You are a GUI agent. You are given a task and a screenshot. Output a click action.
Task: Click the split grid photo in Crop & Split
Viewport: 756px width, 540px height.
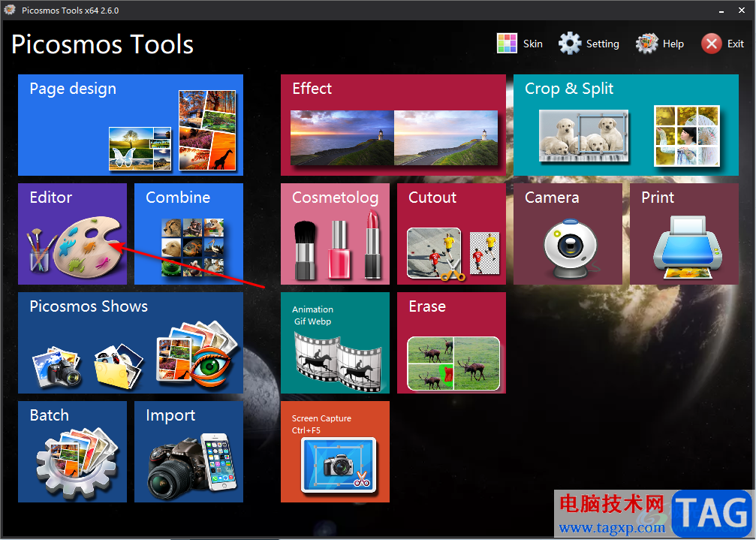click(x=687, y=135)
